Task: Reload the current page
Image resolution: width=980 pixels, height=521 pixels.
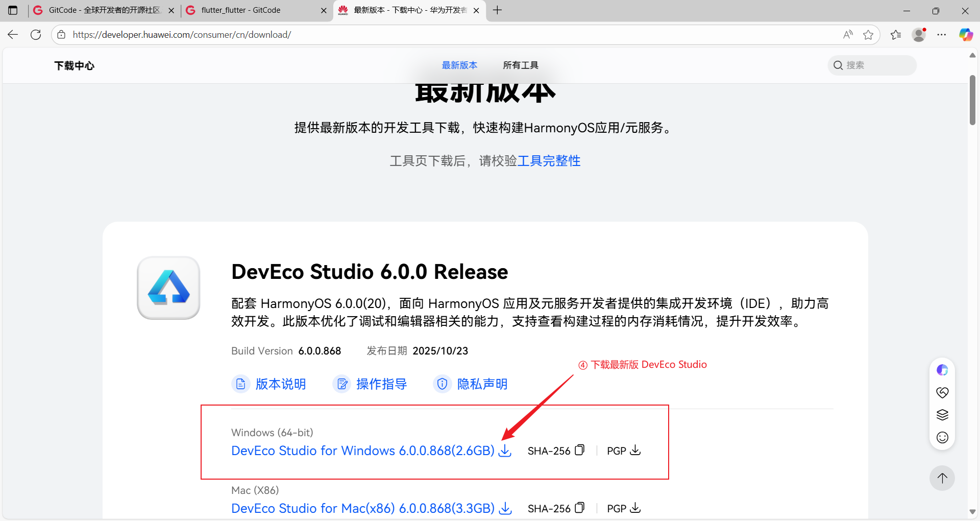Action: click(36, 35)
